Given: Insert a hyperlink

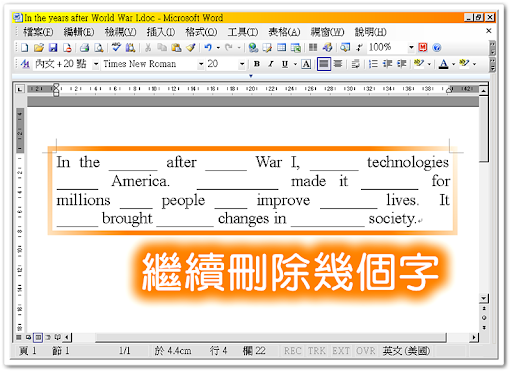Looking at the screenshot, I should click(x=253, y=48).
